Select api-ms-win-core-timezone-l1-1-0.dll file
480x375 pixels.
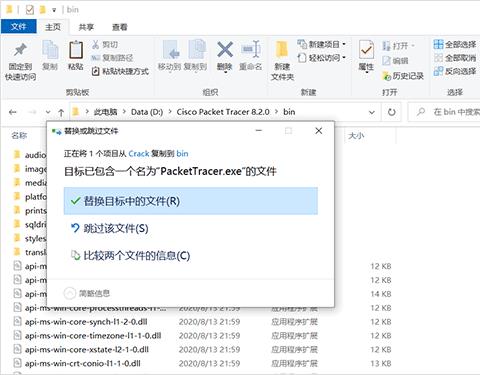pyautogui.click(x=93, y=336)
